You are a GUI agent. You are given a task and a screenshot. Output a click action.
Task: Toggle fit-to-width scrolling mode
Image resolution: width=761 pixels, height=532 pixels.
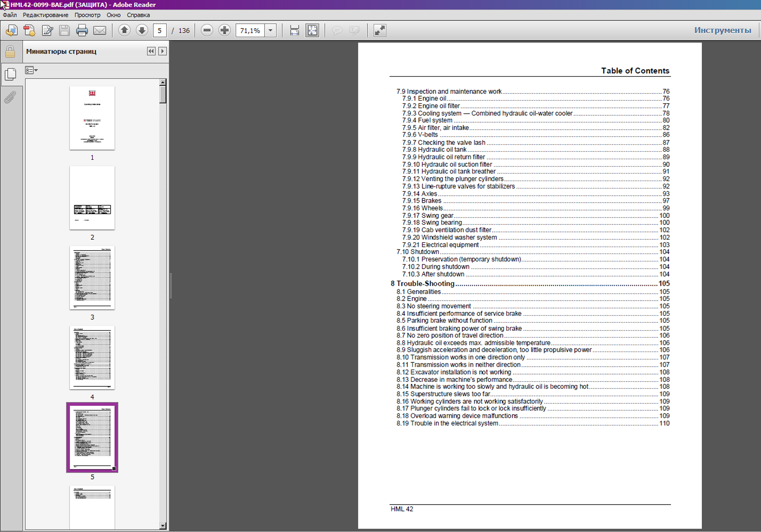tap(295, 30)
